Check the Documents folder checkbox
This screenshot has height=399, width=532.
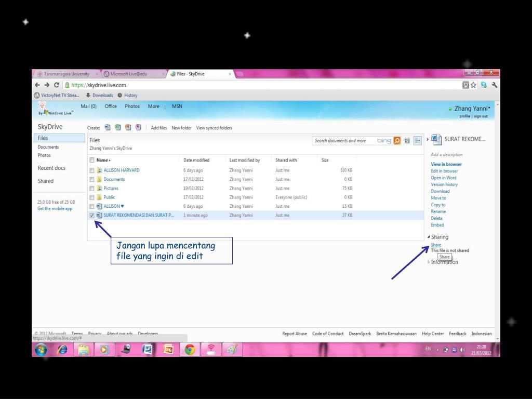pos(91,179)
